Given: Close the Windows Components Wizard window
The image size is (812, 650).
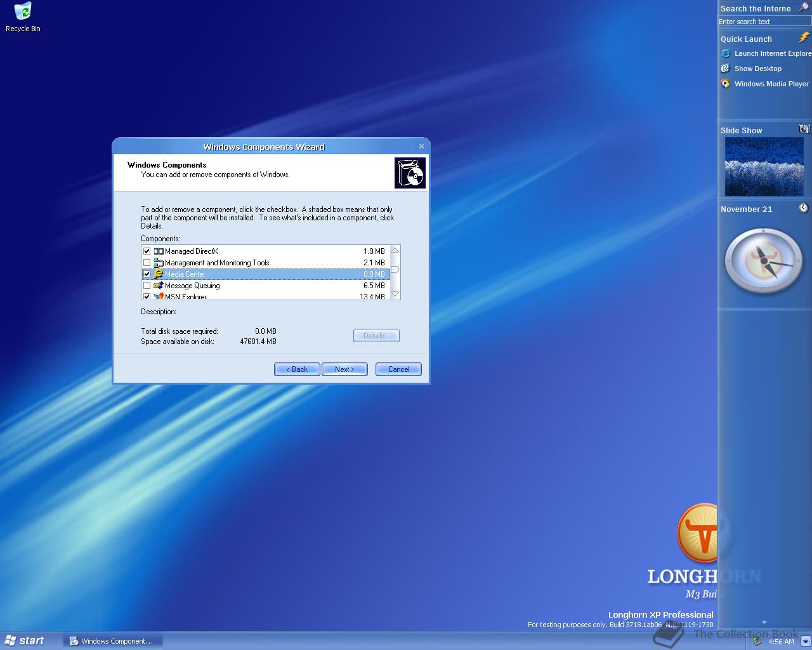Looking at the screenshot, I should pyautogui.click(x=421, y=147).
